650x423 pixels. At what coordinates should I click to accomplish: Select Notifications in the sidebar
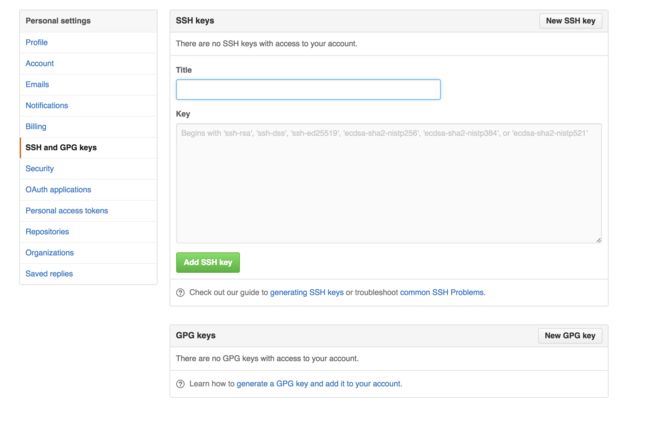pyautogui.click(x=47, y=105)
